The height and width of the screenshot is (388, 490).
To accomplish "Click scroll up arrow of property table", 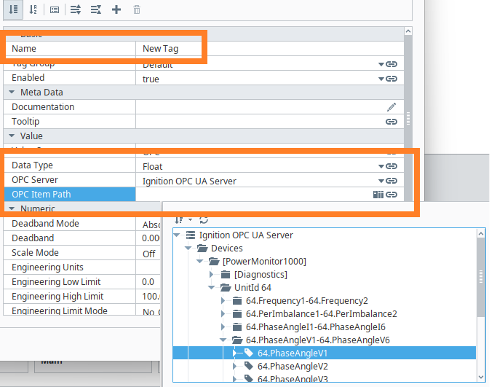I will coord(408,31).
